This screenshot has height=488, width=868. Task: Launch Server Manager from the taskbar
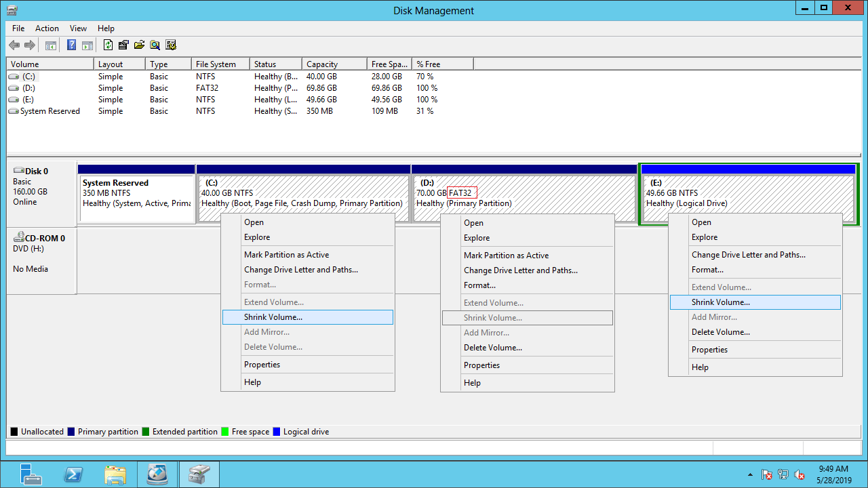click(30, 474)
